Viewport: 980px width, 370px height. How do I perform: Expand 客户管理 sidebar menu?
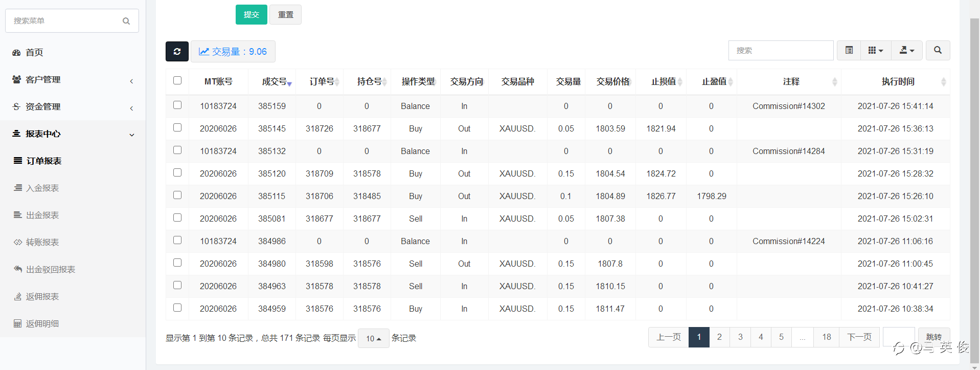point(73,80)
